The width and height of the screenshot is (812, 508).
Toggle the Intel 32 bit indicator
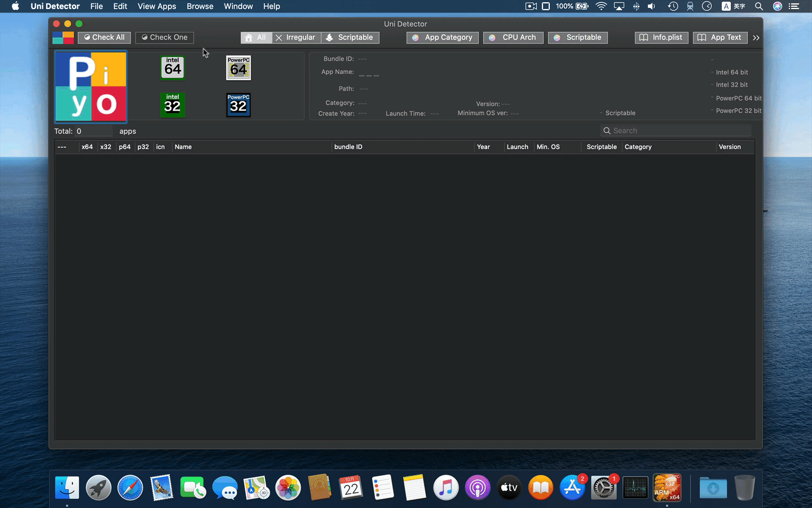pos(729,85)
